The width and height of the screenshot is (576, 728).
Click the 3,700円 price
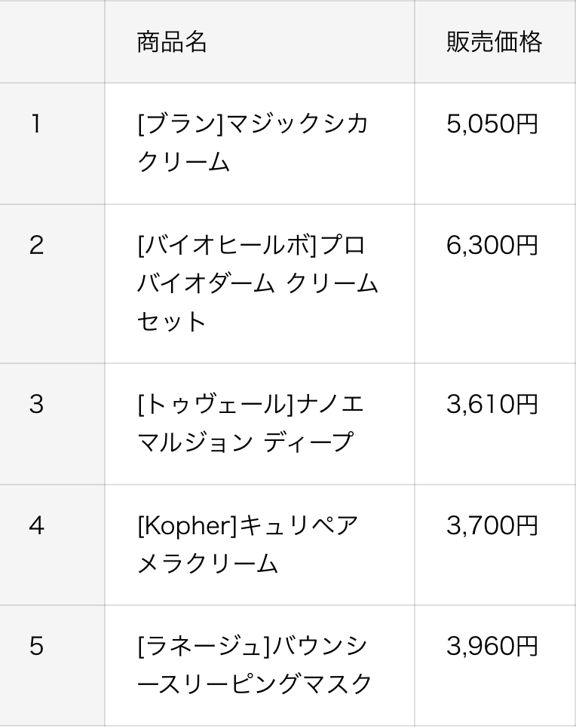(492, 525)
